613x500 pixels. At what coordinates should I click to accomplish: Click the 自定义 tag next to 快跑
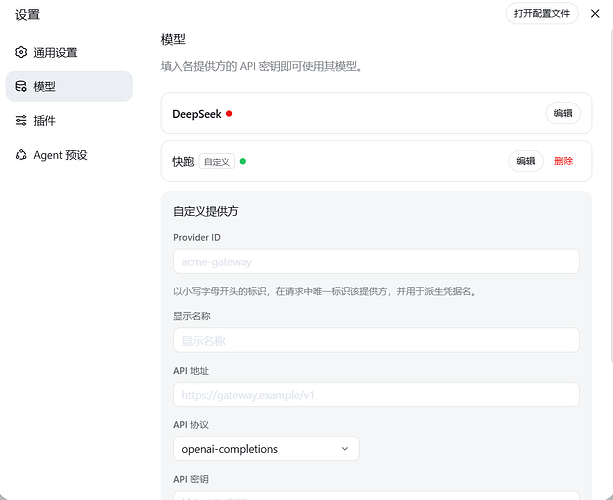tap(217, 161)
